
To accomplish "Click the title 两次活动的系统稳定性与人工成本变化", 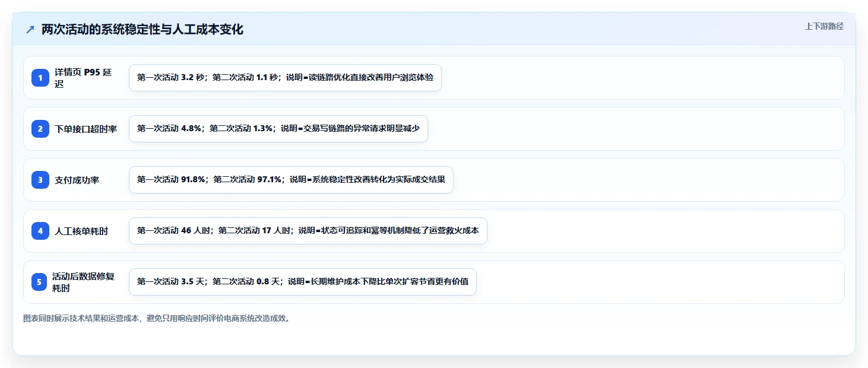I will (142, 30).
